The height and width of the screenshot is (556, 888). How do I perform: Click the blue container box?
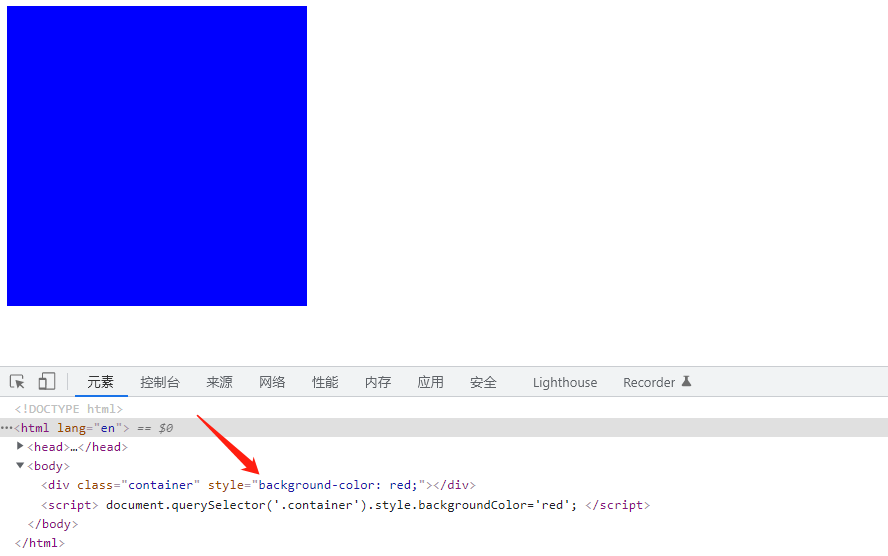pyautogui.click(x=157, y=156)
